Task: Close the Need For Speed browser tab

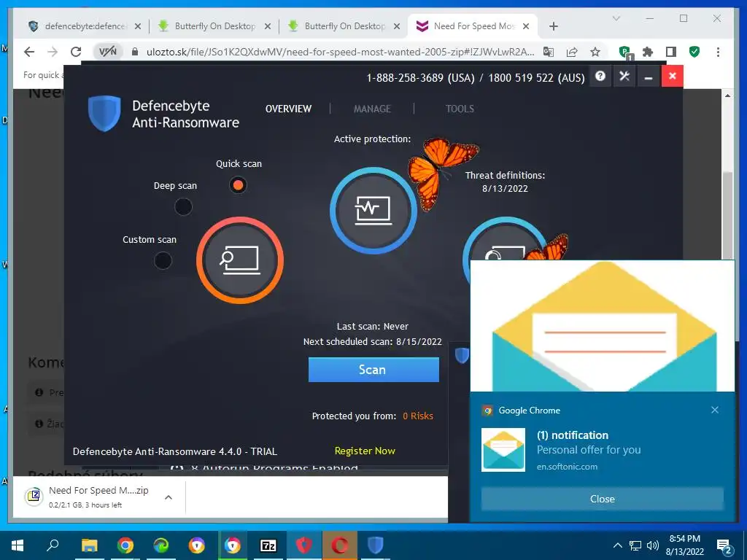Action: [526, 26]
